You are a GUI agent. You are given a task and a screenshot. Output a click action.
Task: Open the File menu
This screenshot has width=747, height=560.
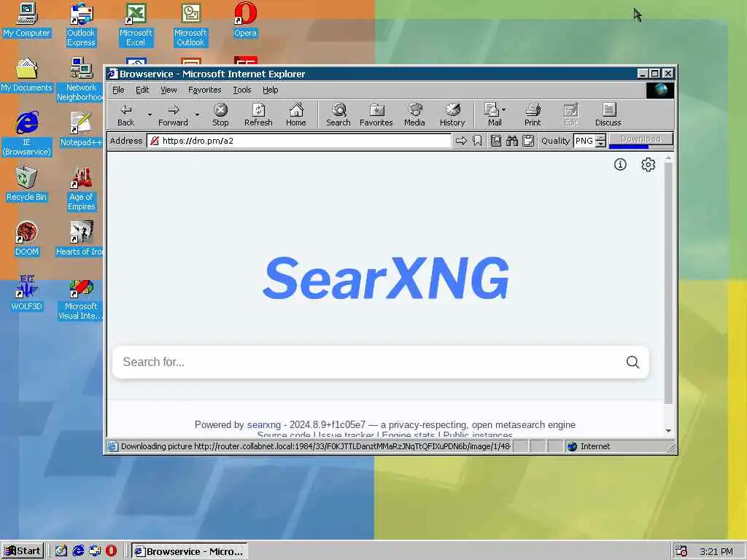coord(118,90)
